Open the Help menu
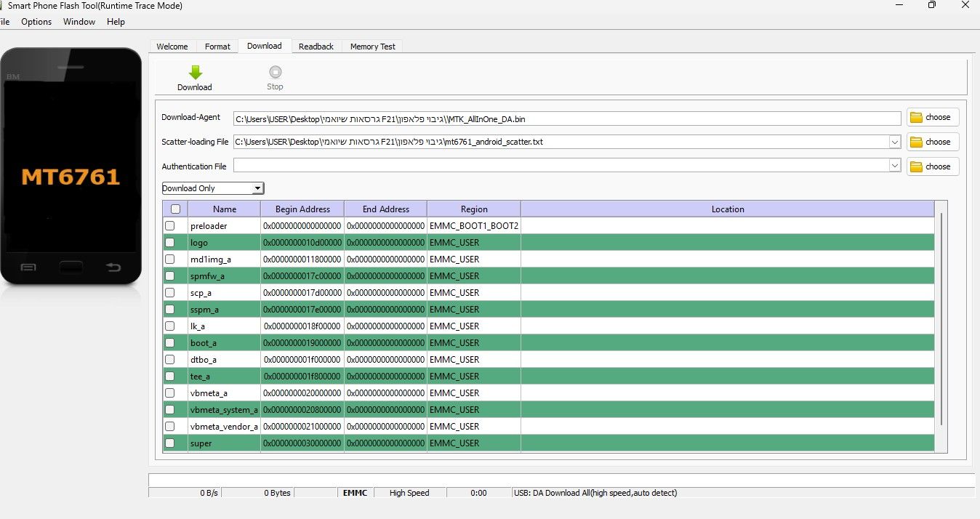 116,22
